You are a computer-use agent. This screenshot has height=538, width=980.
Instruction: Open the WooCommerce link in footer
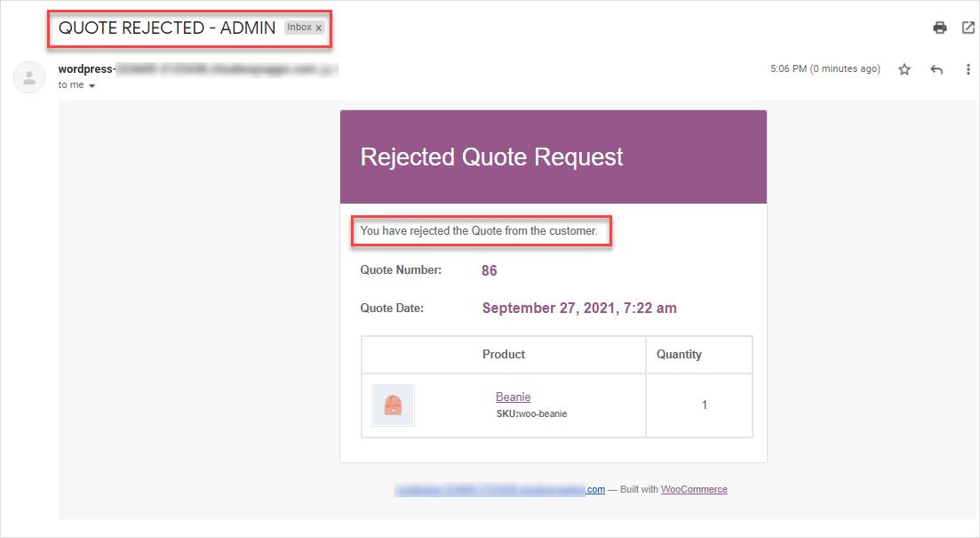pos(694,489)
